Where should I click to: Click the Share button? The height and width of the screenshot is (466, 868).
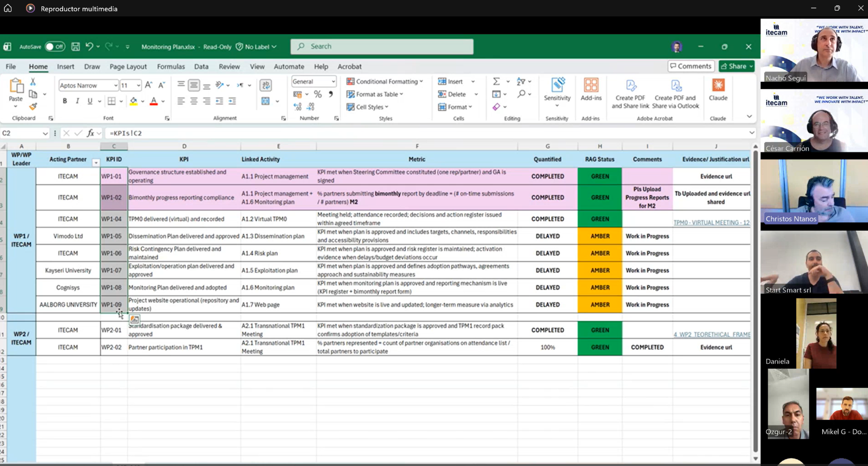click(736, 66)
